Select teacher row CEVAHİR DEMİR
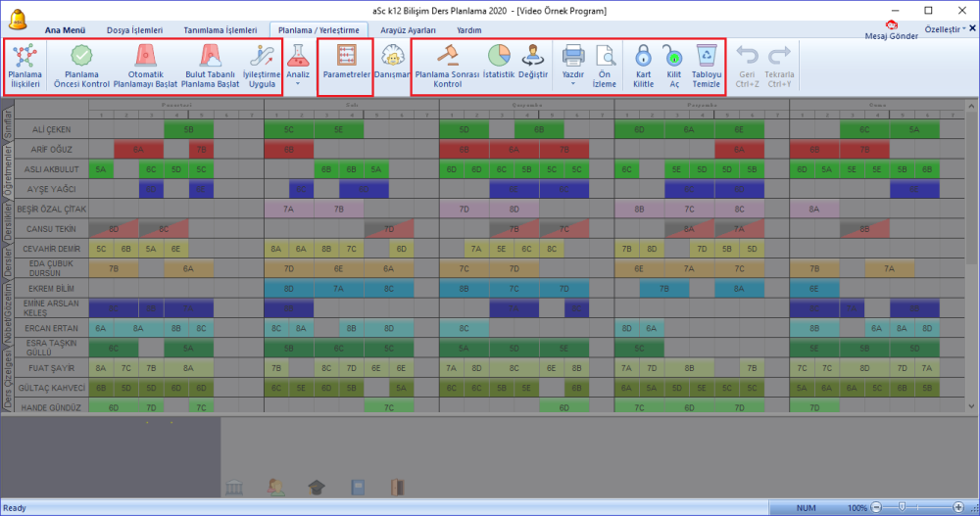 [51, 249]
